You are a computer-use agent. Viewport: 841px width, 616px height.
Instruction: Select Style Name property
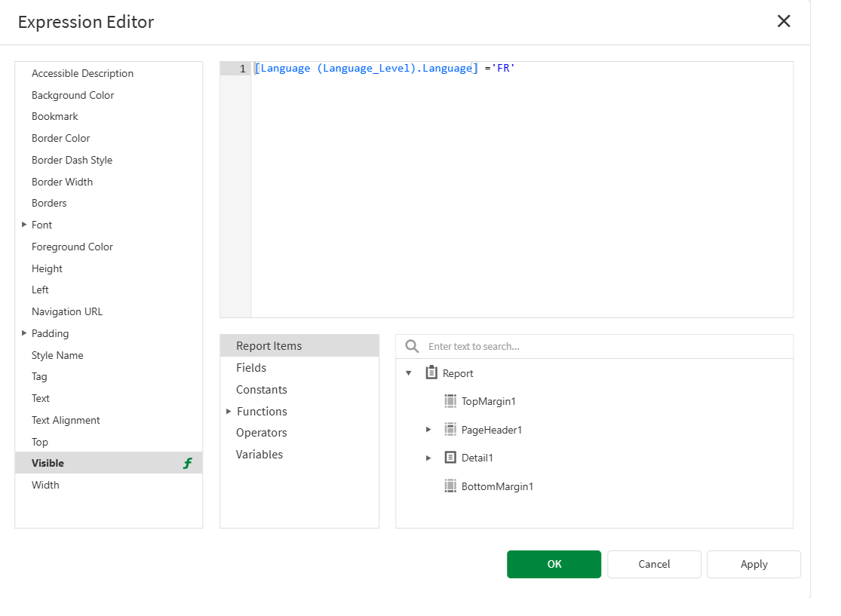[x=57, y=355]
